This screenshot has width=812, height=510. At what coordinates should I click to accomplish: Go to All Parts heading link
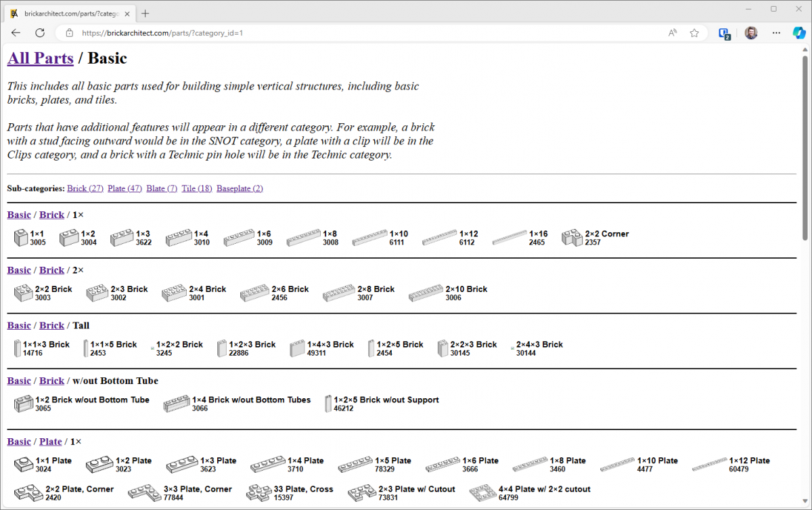40,58
